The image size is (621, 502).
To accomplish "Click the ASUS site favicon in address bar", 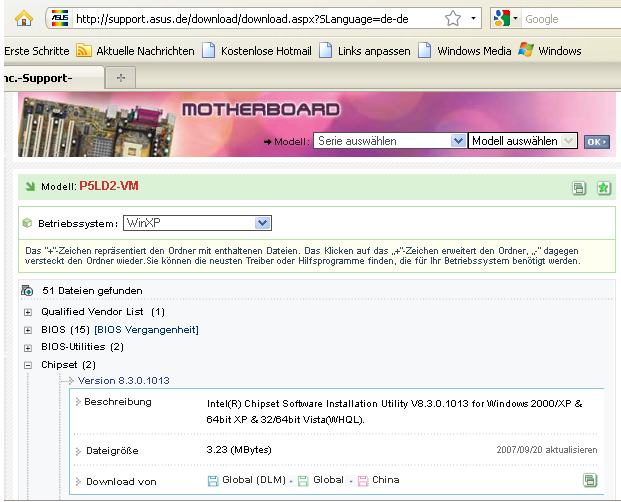I will pos(60,18).
